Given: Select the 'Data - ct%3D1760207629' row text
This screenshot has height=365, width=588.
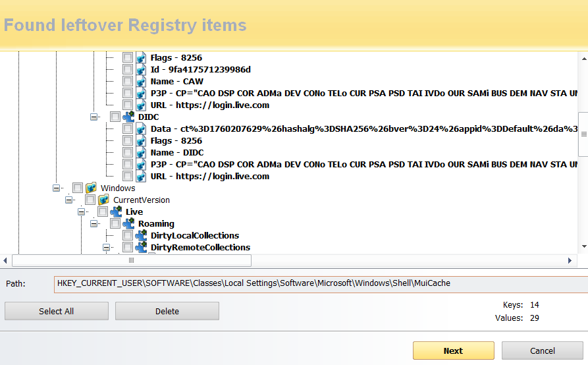Looking at the screenshot, I should point(363,128).
